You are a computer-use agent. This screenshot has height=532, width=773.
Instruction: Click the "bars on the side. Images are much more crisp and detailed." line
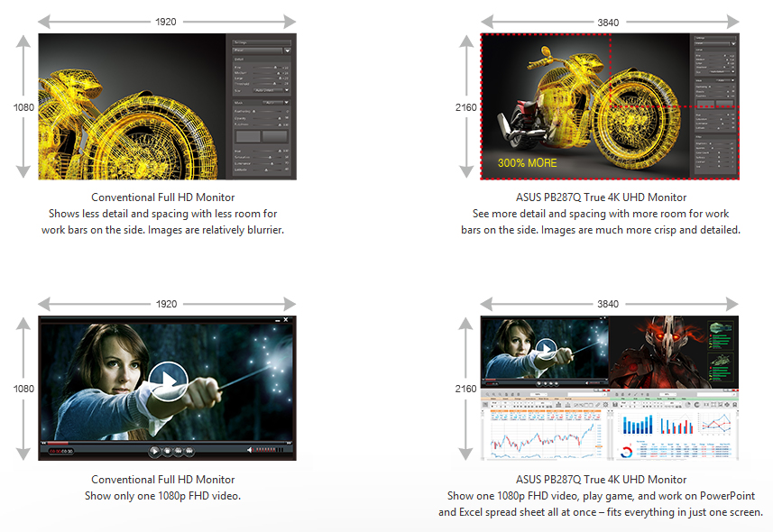(601, 230)
